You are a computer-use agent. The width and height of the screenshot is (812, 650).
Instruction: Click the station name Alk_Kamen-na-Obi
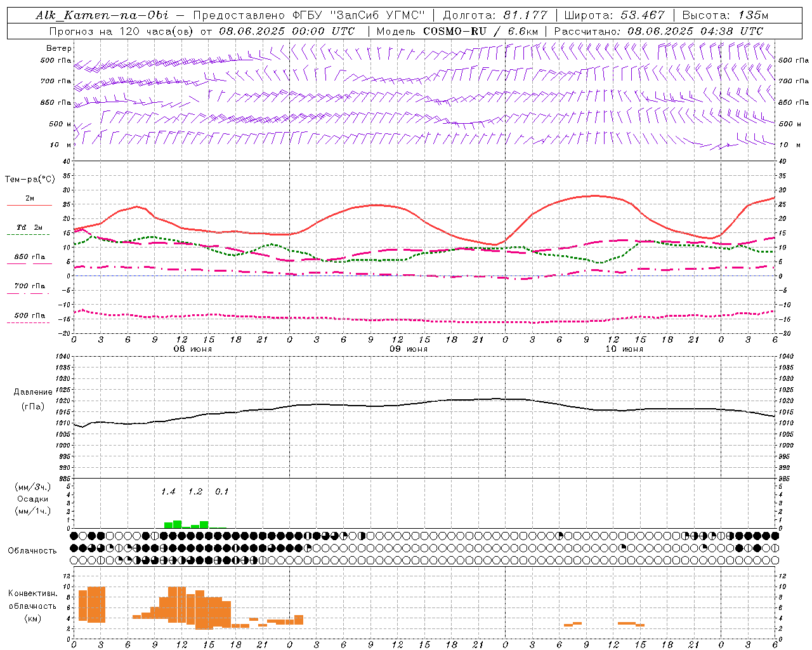pos(102,15)
